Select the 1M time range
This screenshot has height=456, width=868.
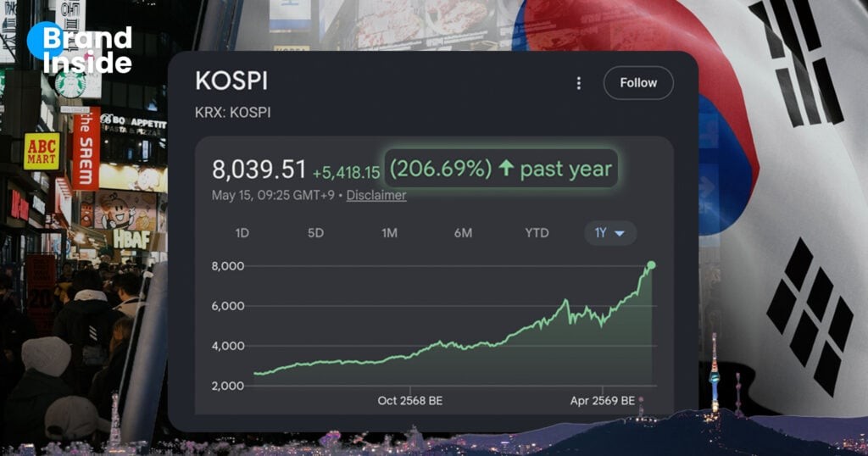coord(389,233)
